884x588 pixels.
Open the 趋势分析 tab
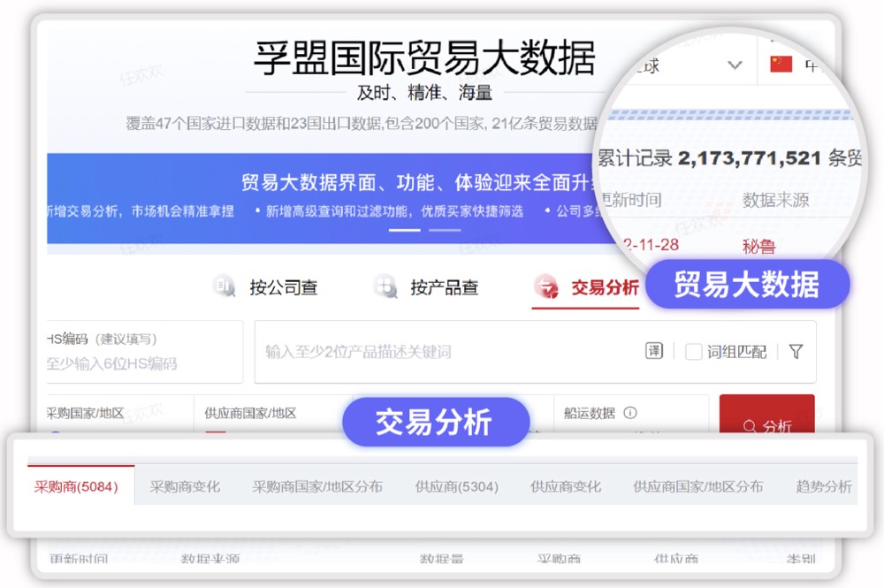pyautogui.click(x=823, y=485)
